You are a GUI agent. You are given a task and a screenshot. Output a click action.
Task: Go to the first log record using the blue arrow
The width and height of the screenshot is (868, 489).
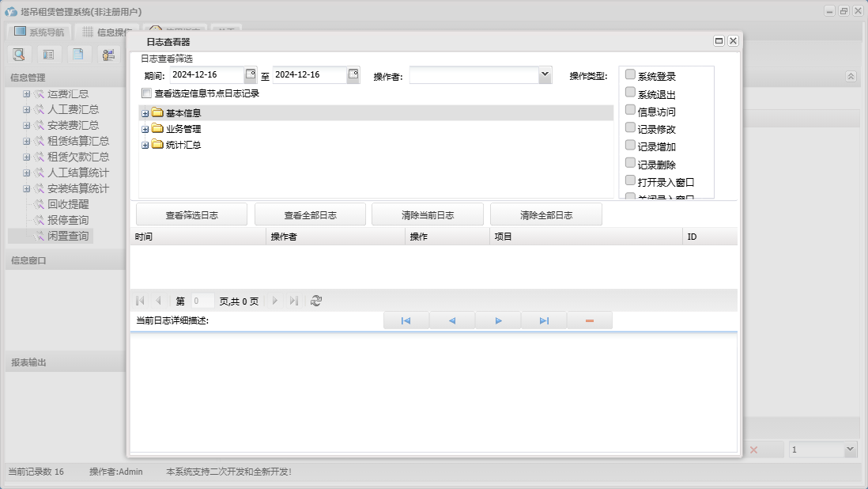[x=406, y=320]
